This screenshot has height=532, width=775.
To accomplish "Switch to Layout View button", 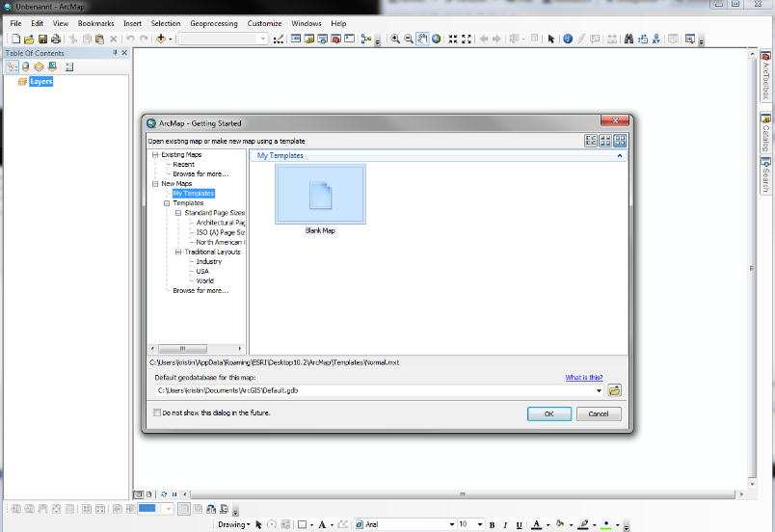I will (148, 494).
